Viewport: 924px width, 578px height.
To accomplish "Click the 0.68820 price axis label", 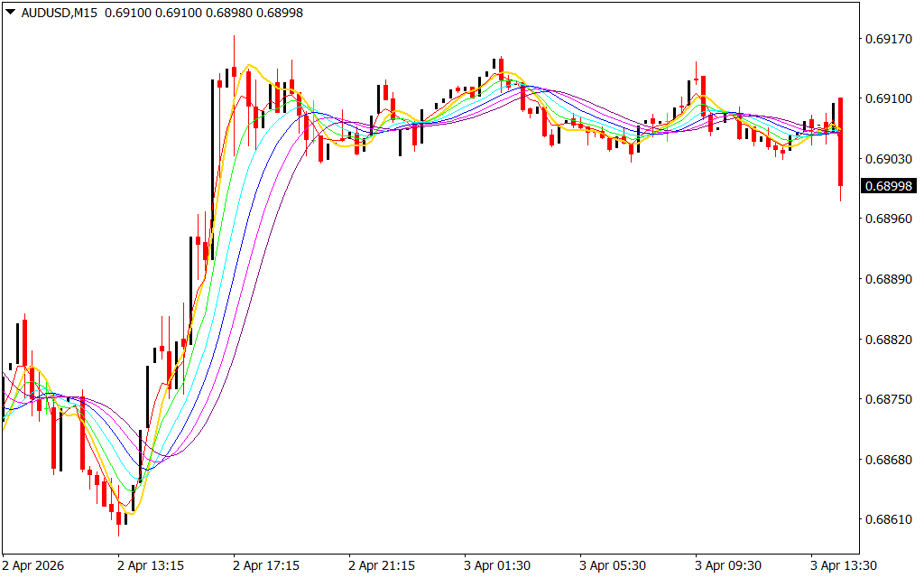I will click(x=888, y=340).
